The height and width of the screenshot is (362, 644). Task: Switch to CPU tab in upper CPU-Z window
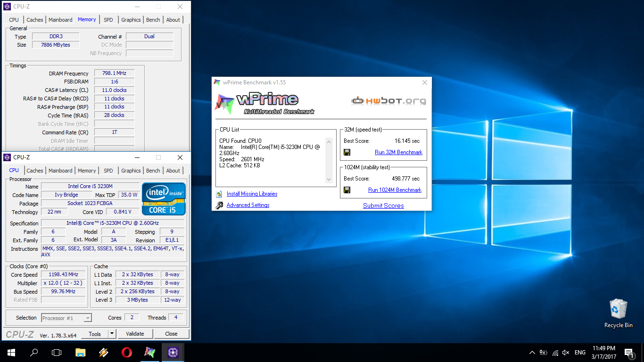point(14,20)
